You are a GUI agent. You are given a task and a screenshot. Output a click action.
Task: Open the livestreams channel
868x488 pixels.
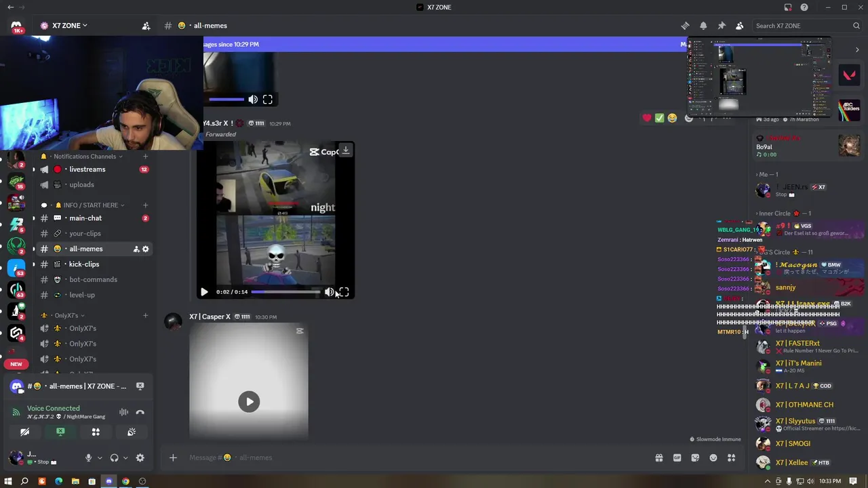pyautogui.click(x=94, y=169)
